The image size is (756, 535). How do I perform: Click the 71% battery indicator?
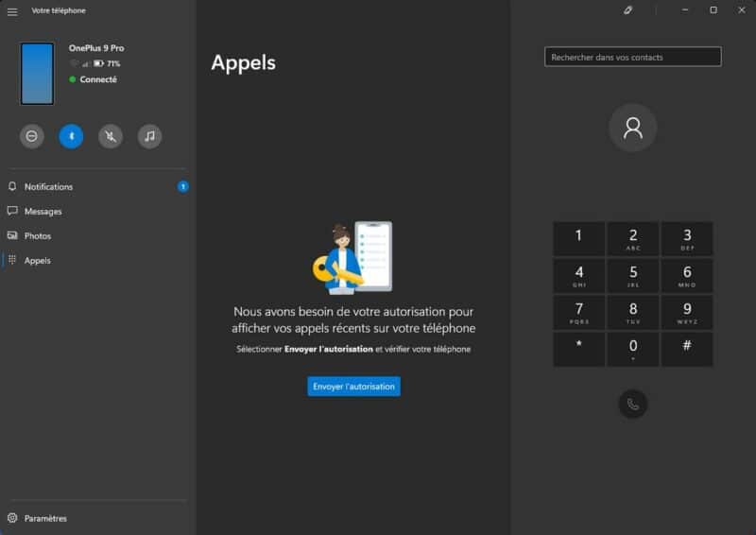point(107,63)
